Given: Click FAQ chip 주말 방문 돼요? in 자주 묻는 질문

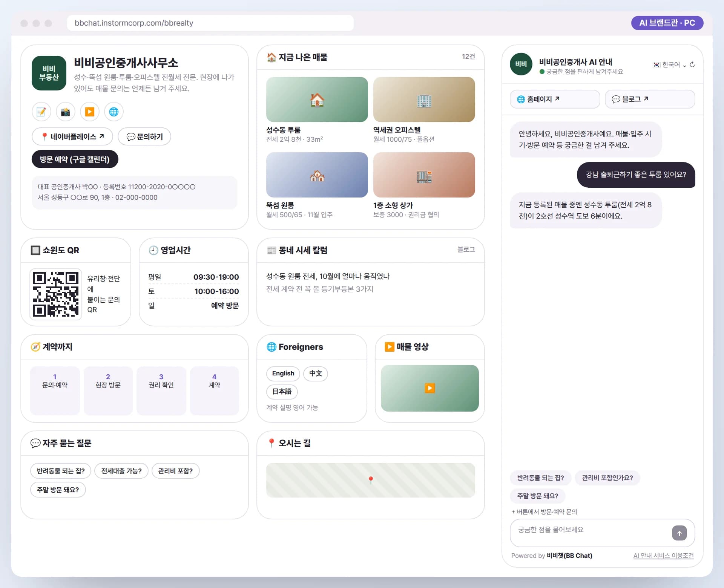Looking at the screenshot, I should click(58, 490).
